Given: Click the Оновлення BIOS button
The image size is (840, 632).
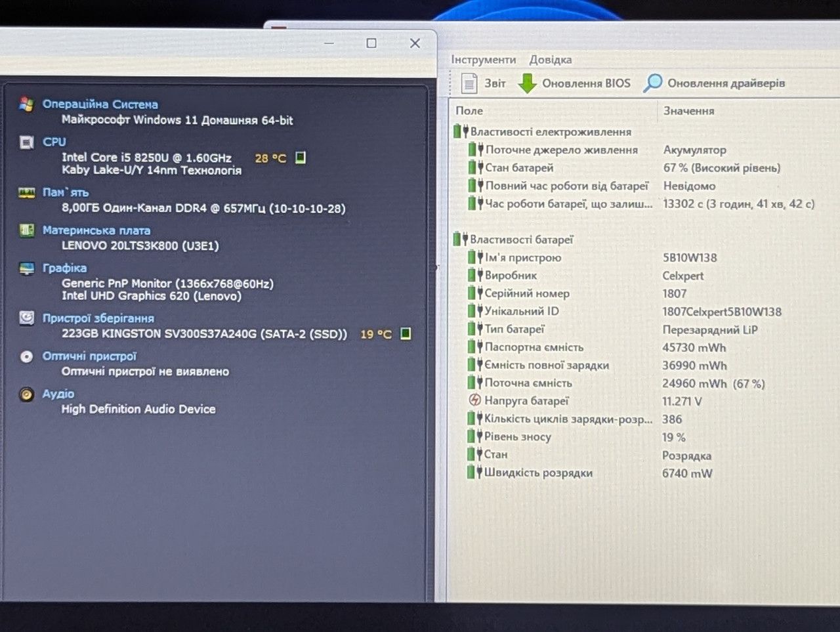Looking at the screenshot, I should coord(574,83).
